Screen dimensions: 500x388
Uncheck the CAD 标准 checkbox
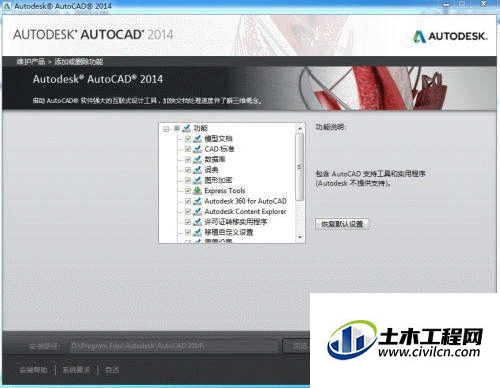coord(188,149)
